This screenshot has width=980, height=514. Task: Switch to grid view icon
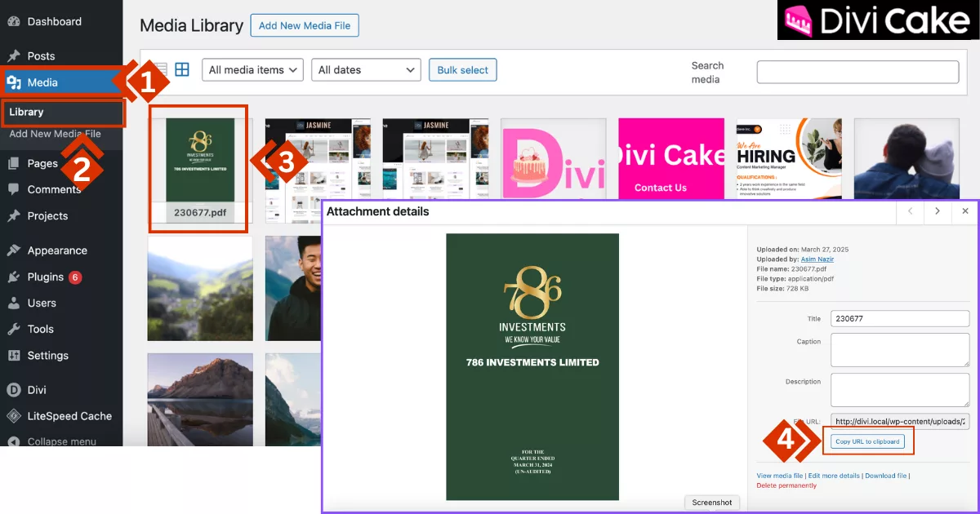tap(182, 69)
